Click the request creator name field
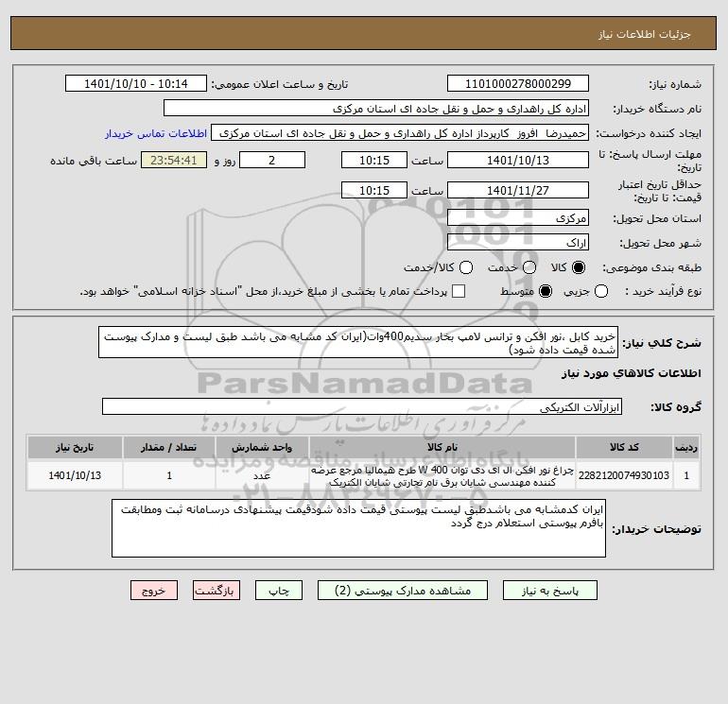 pos(400,132)
